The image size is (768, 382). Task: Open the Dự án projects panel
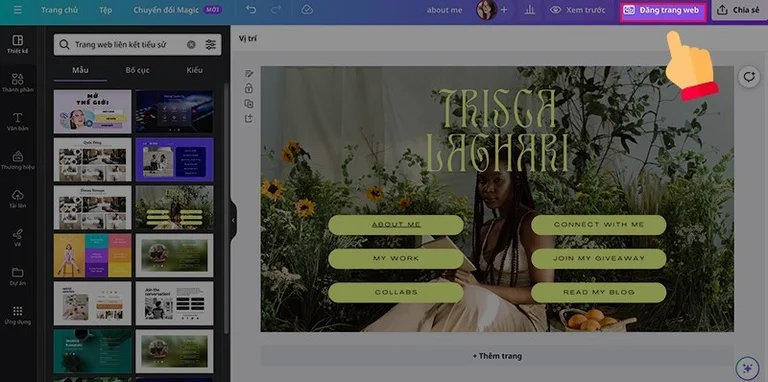pyautogui.click(x=18, y=276)
